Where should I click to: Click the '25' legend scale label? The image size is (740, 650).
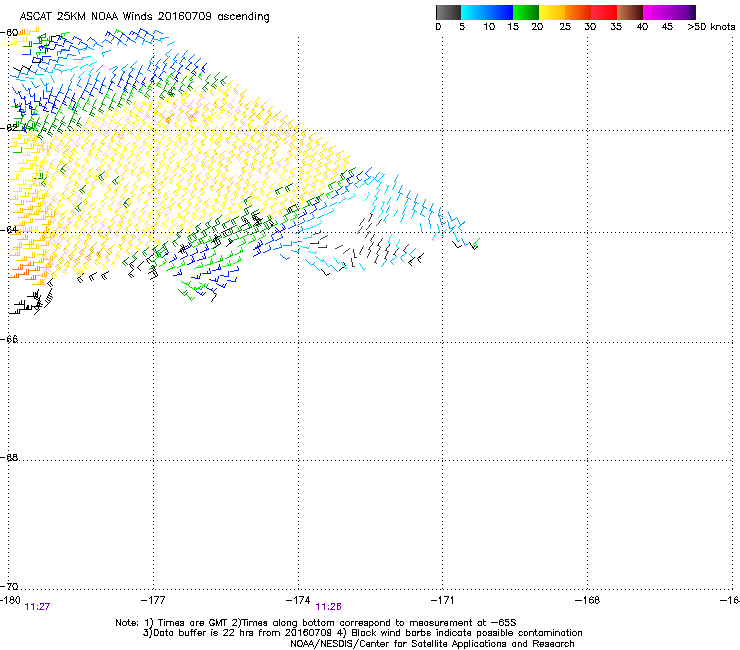coord(565,27)
